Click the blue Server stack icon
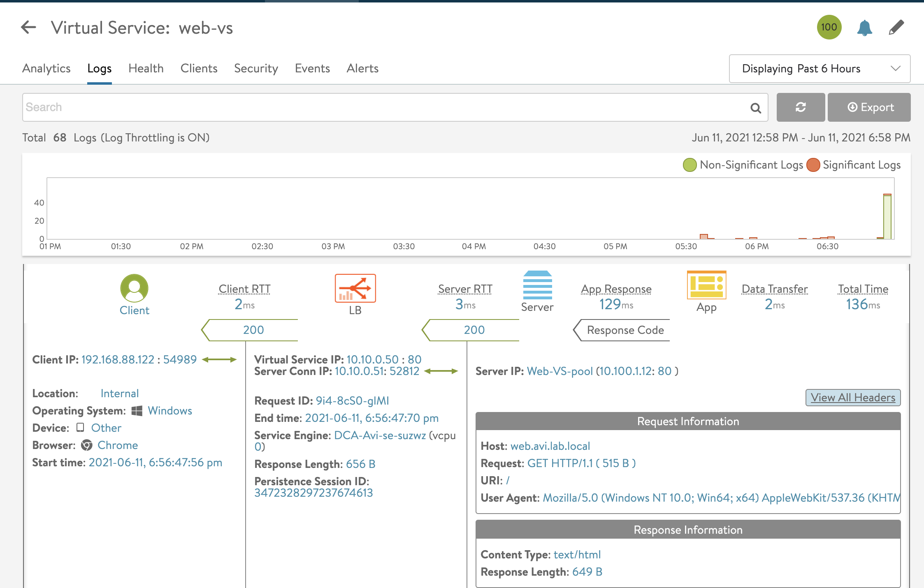924x588 pixels. coord(537,285)
